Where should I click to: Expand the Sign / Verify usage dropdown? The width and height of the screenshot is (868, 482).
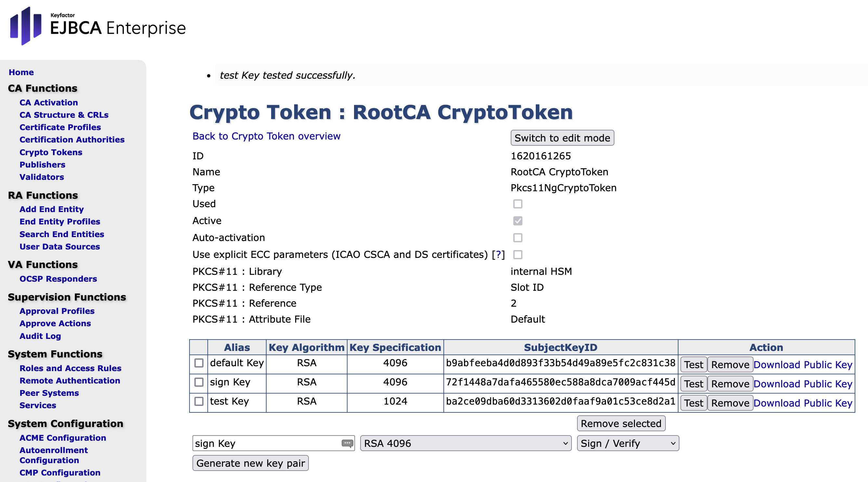pos(628,443)
